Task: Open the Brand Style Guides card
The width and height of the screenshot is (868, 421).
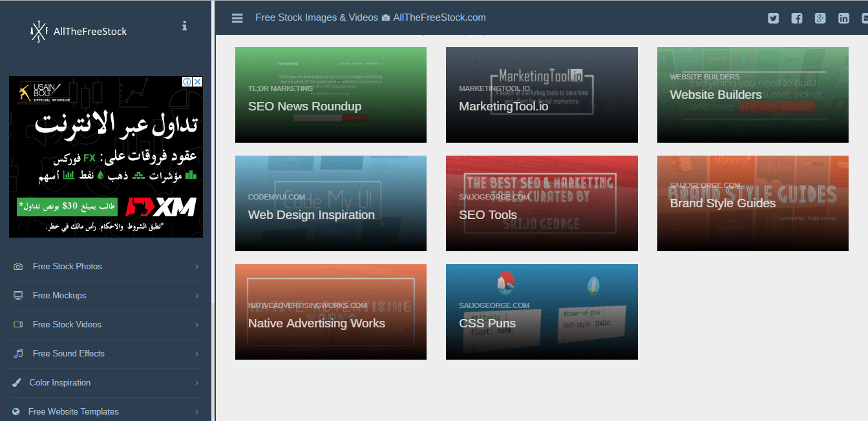Action: 753,203
